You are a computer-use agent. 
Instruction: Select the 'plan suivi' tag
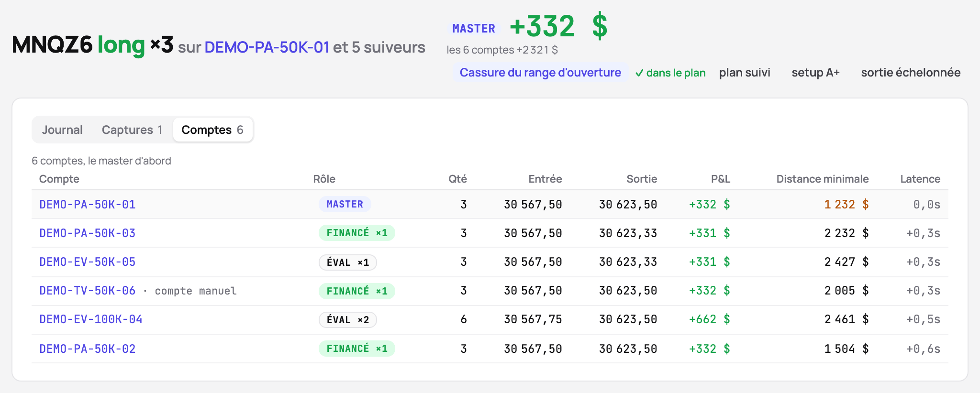pos(745,73)
